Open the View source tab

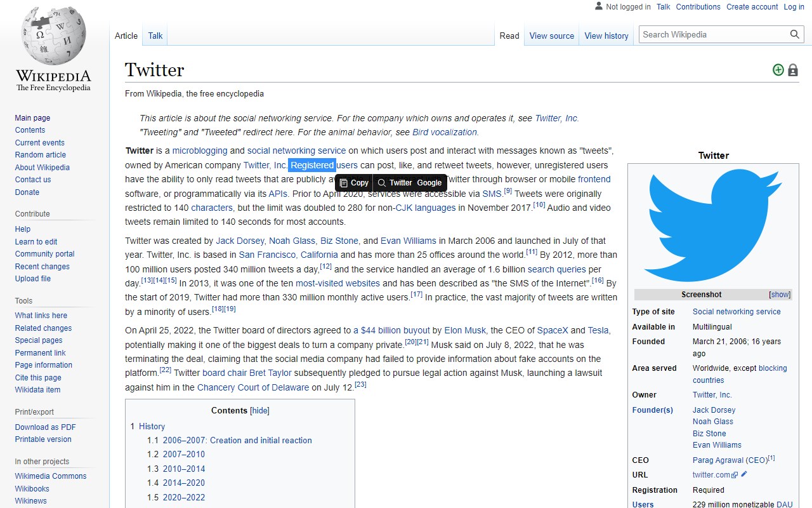[552, 36]
